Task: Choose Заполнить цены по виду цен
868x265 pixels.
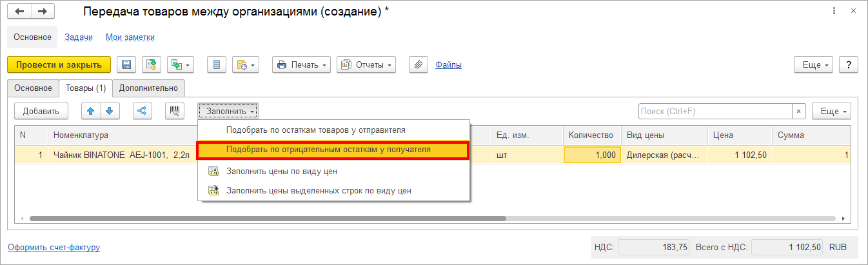Action: [x=281, y=172]
